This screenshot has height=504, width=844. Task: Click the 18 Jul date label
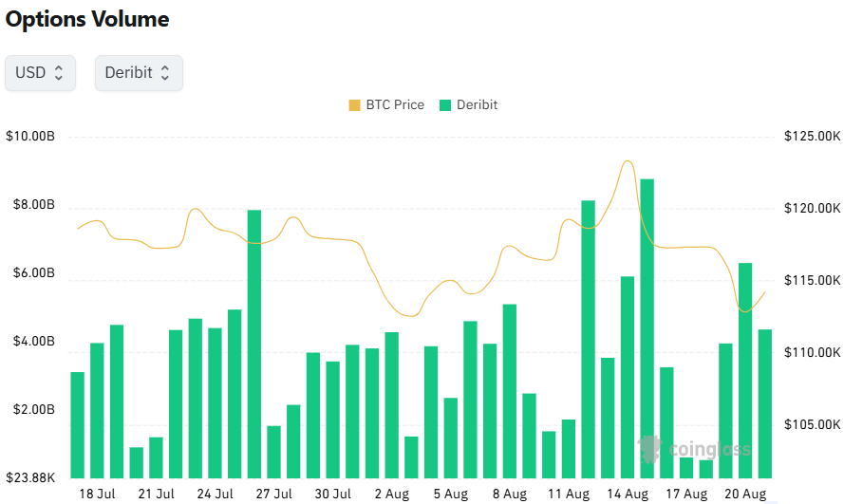click(x=97, y=494)
